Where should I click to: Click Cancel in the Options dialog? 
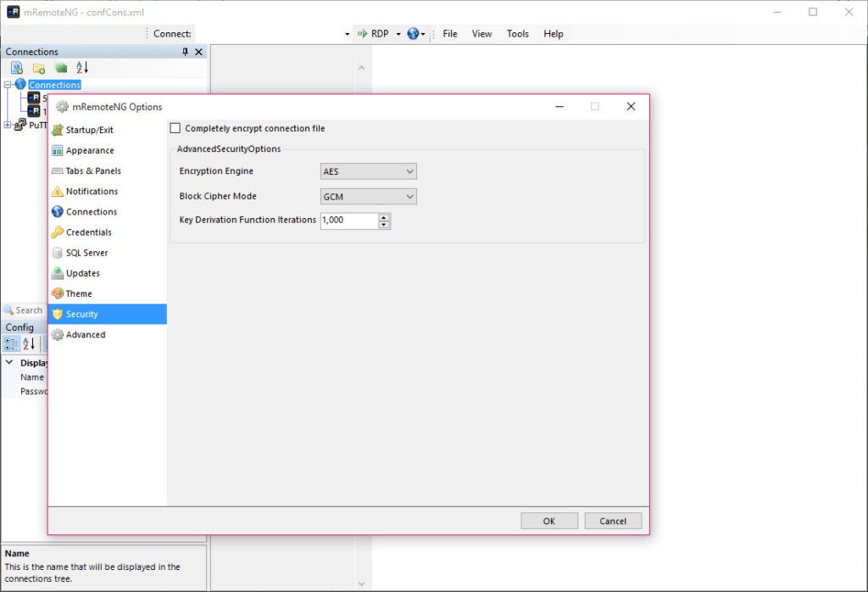coord(613,521)
